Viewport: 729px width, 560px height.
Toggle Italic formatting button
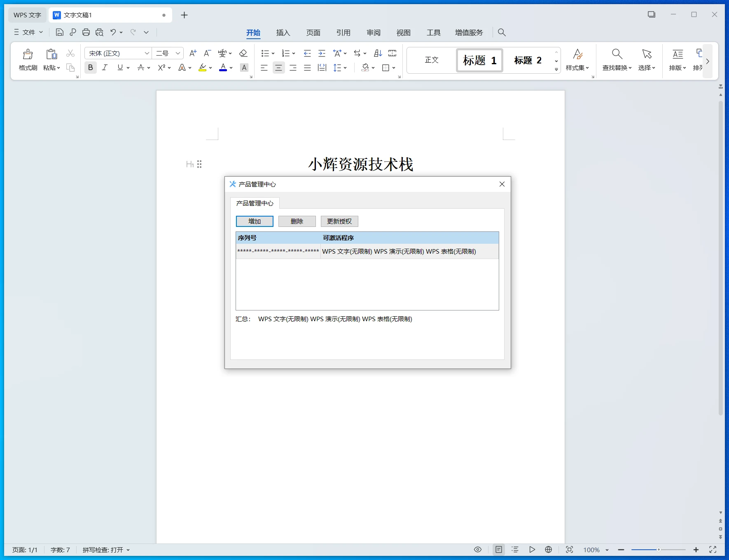[105, 68]
